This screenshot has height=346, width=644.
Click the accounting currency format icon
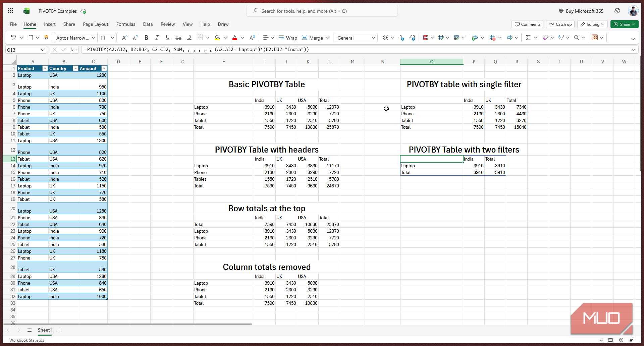coord(386,38)
